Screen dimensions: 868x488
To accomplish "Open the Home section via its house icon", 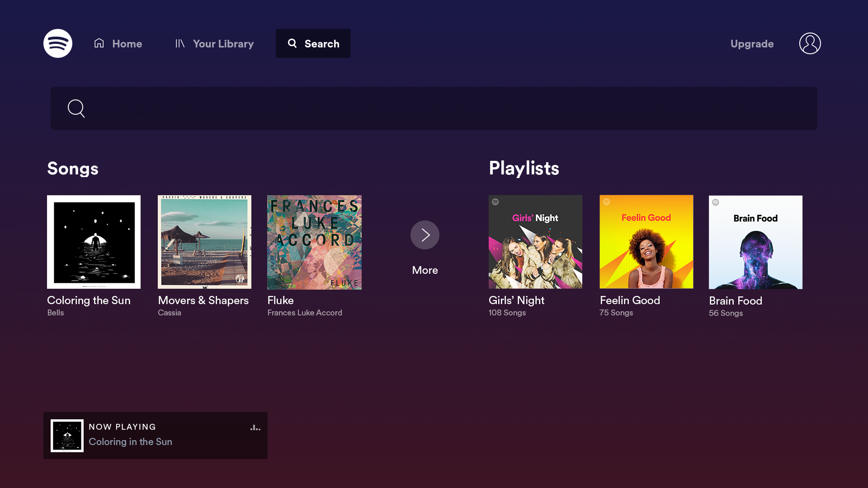I will [x=99, y=43].
